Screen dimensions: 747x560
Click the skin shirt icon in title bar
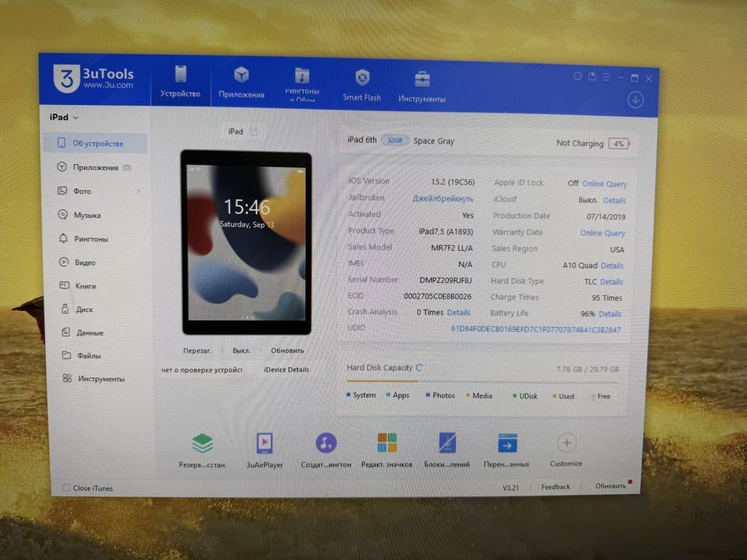[577, 76]
